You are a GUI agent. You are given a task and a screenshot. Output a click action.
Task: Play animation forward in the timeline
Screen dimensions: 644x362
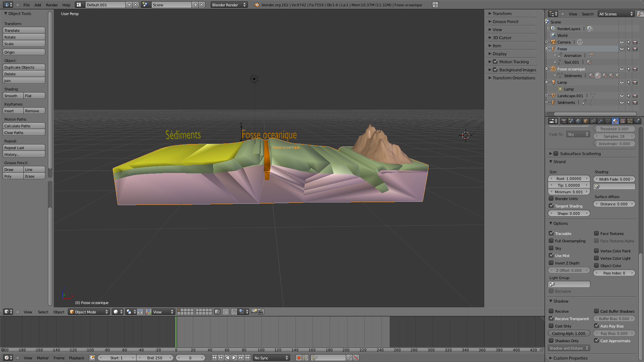(234, 358)
